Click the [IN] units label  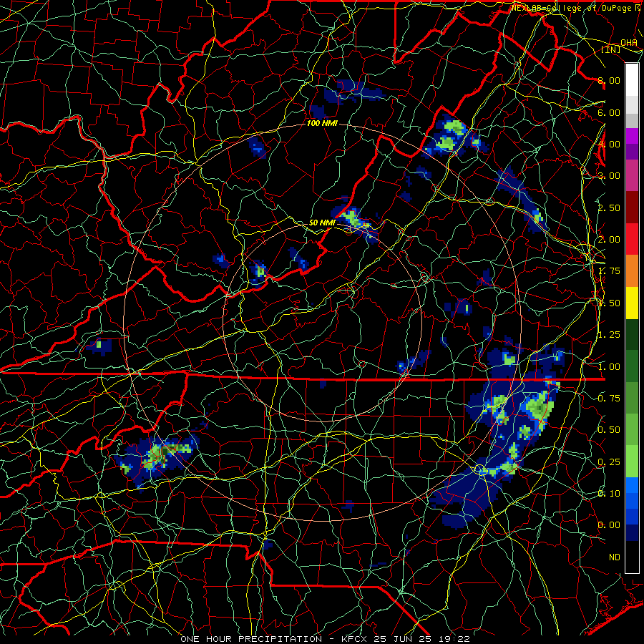point(611,49)
